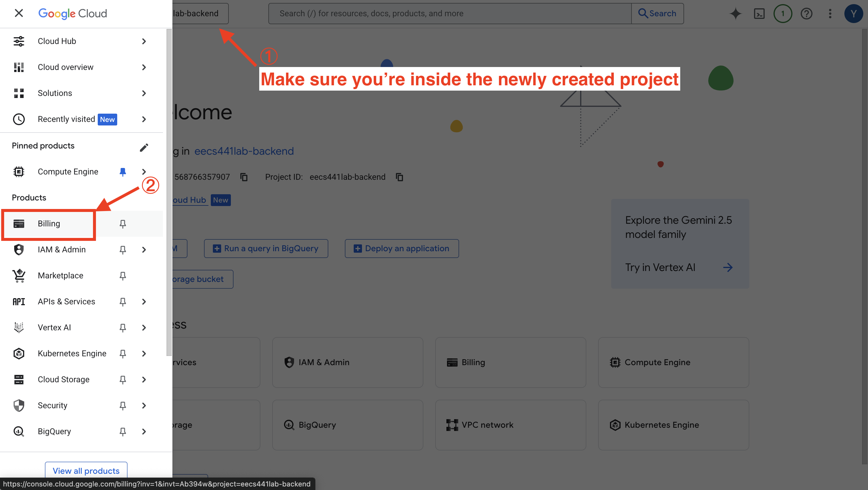
Task: Click the three-dot settings menu icon
Action: (830, 14)
